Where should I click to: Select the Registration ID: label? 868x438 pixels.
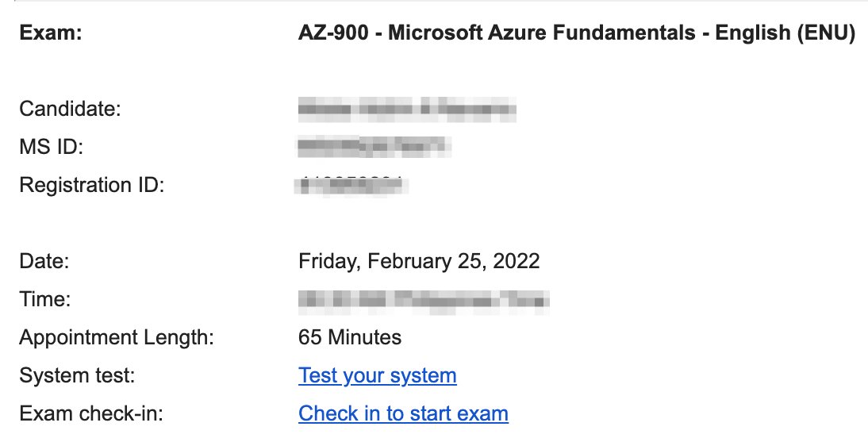pyautogui.click(x=92, y=185)
